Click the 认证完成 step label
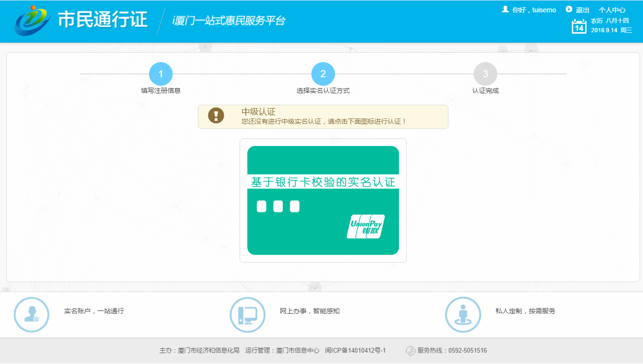 click(x=485, y=91)
